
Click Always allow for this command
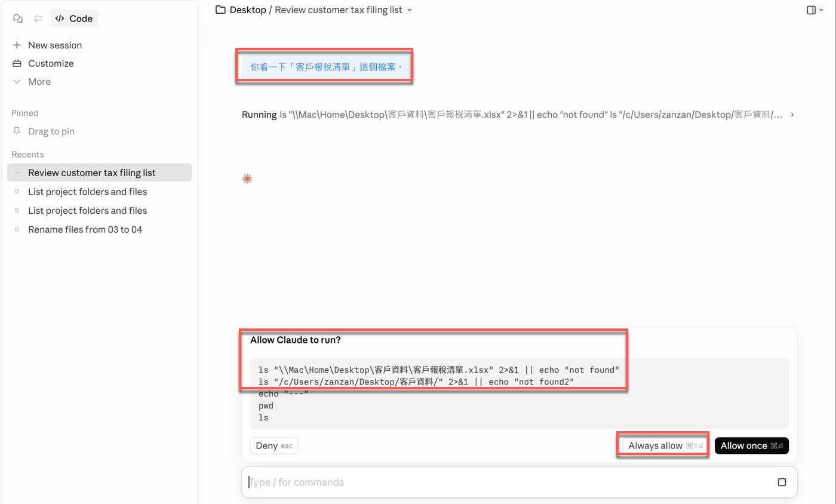pyautogui.click(x=662, y=446)
